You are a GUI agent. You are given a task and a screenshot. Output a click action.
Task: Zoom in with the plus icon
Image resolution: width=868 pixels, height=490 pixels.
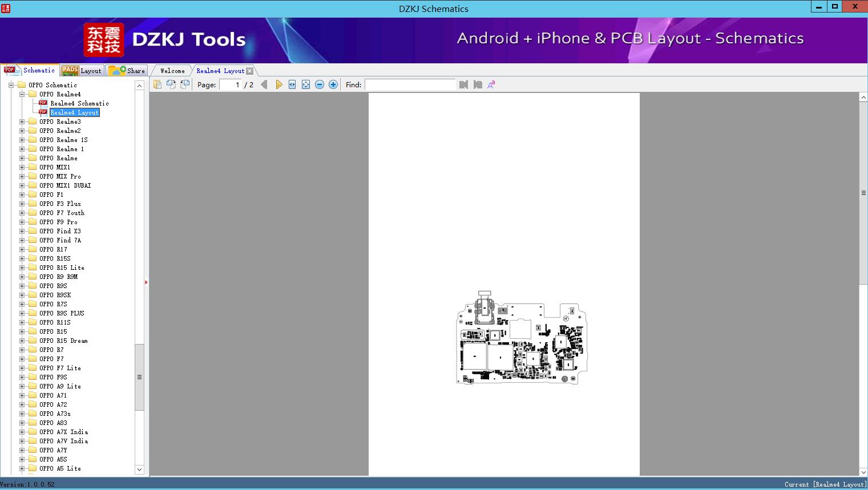click(333, 84)
